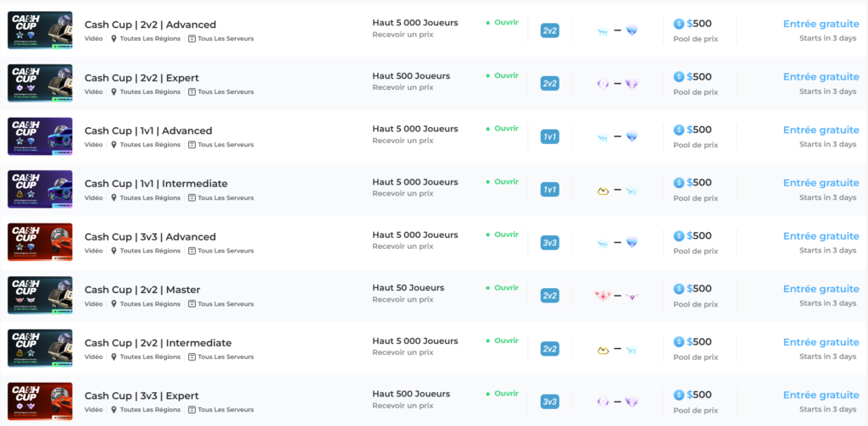Click gold rank icon on 1v1 Intermediate row
The height and width of the screenshot is (426, 868).
pyautogui.click(x=603, y=191)
